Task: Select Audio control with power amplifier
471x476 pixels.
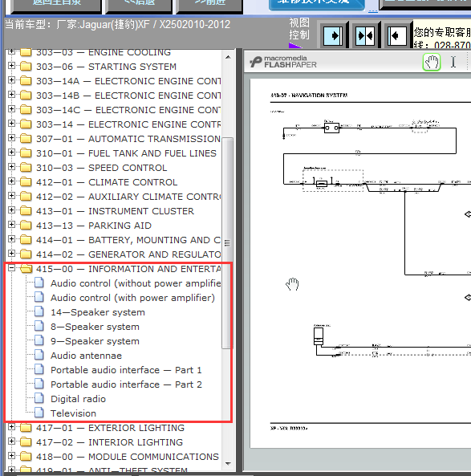Action: point(132,298)
